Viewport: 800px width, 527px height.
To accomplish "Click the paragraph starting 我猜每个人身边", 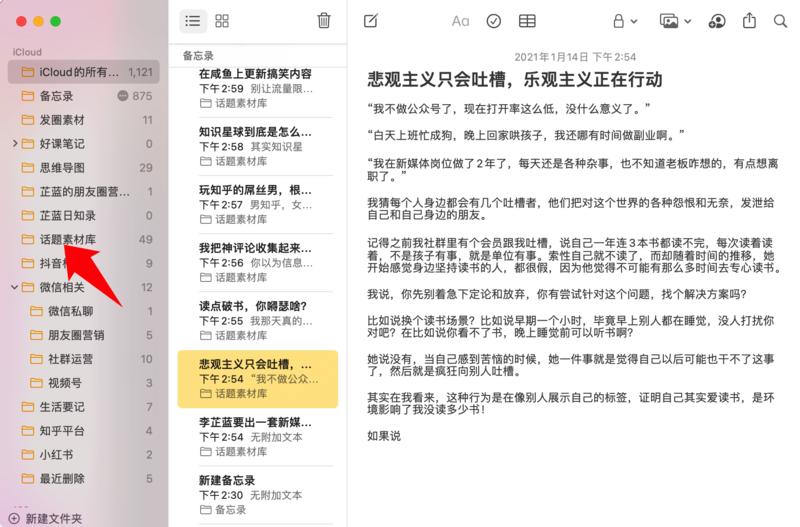I will tap(571, 209).
